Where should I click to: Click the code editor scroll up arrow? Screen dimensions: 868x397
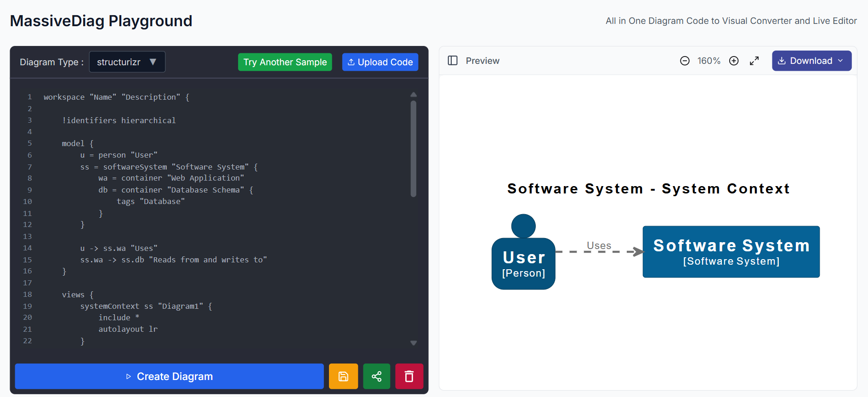pos(414,94)
